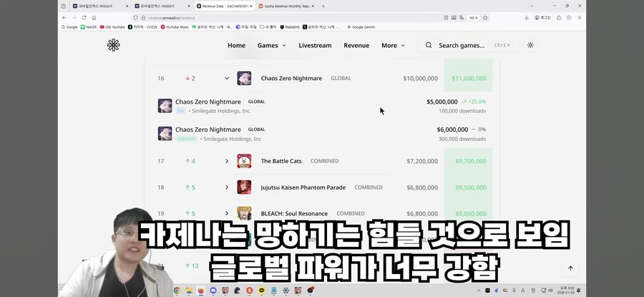The height and width of the screenshot is (297, 644).
Task: Click the Android $6,000,000 revenue figure
Action: [452, 130]
